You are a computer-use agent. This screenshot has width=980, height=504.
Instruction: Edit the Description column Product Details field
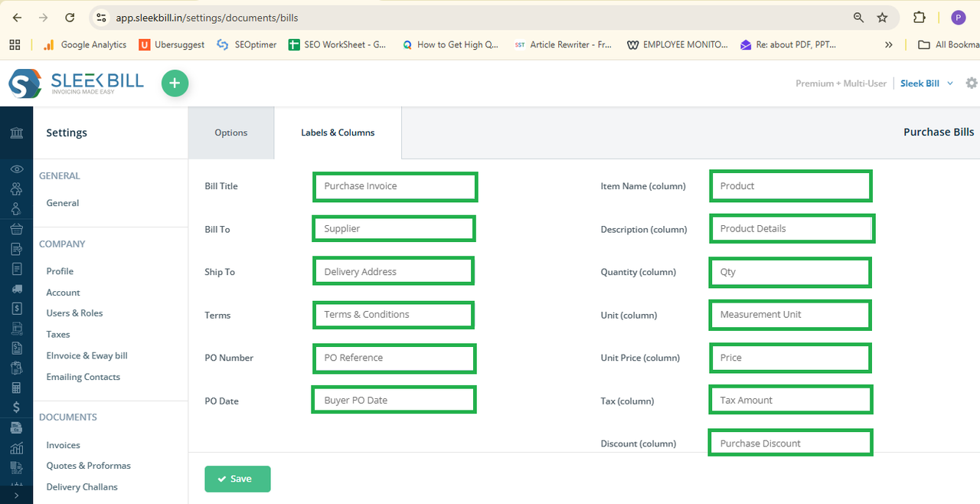(792, 228)
